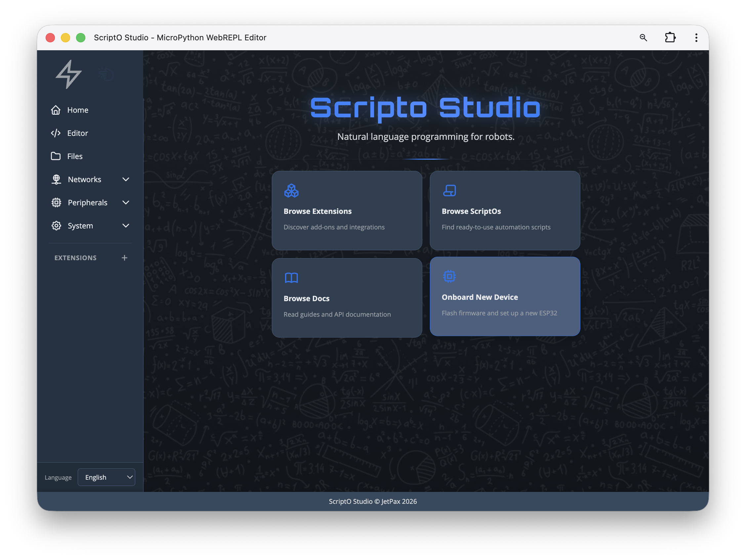Click the Onboard New Device chip icon

tap(450, 276)
